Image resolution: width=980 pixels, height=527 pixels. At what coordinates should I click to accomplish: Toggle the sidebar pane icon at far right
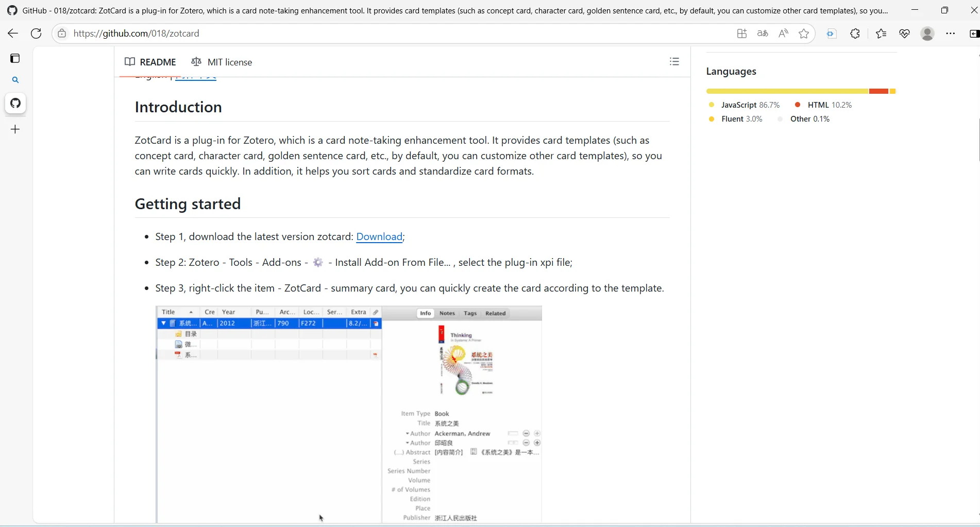tap(974, 33)
